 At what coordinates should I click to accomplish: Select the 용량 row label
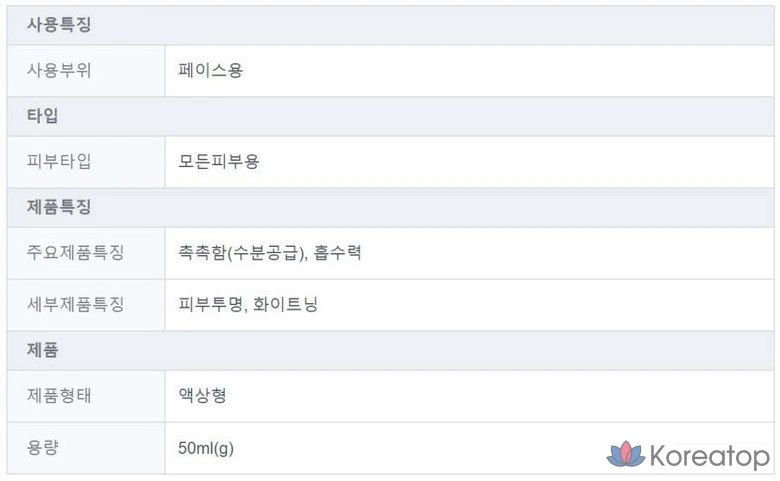tap(42, 448)
